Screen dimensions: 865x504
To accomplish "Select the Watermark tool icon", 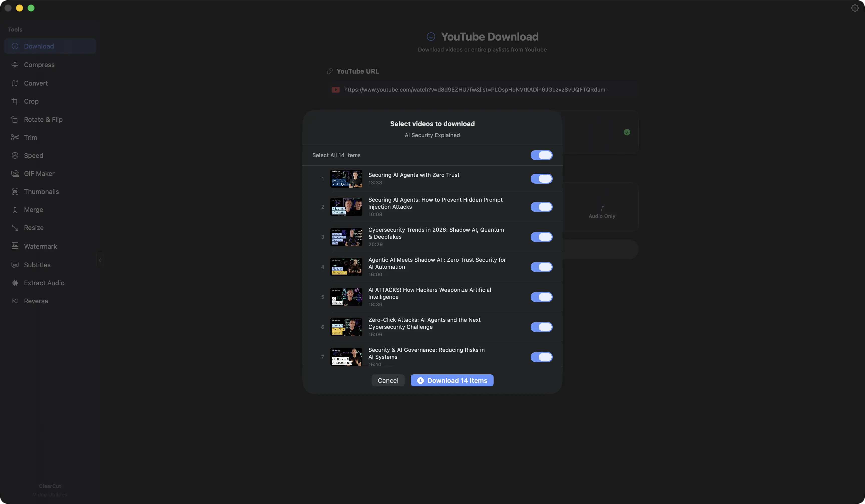I will tap(15, 246).
